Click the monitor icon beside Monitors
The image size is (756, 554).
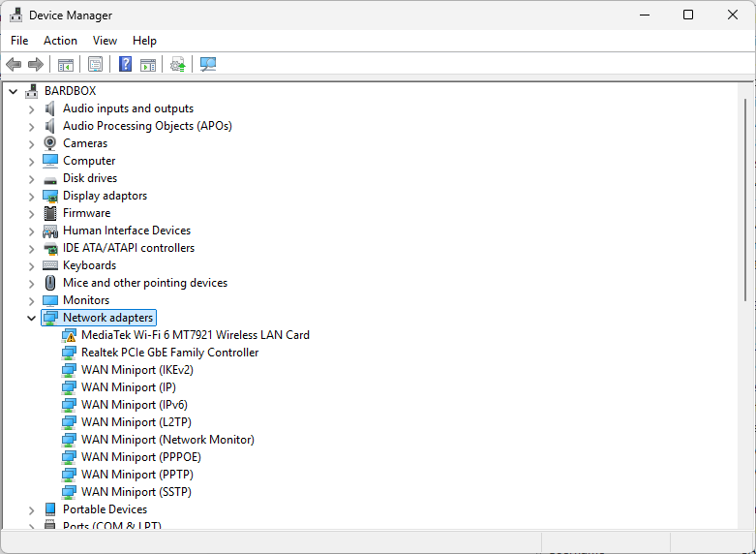[x=50, y=300]
